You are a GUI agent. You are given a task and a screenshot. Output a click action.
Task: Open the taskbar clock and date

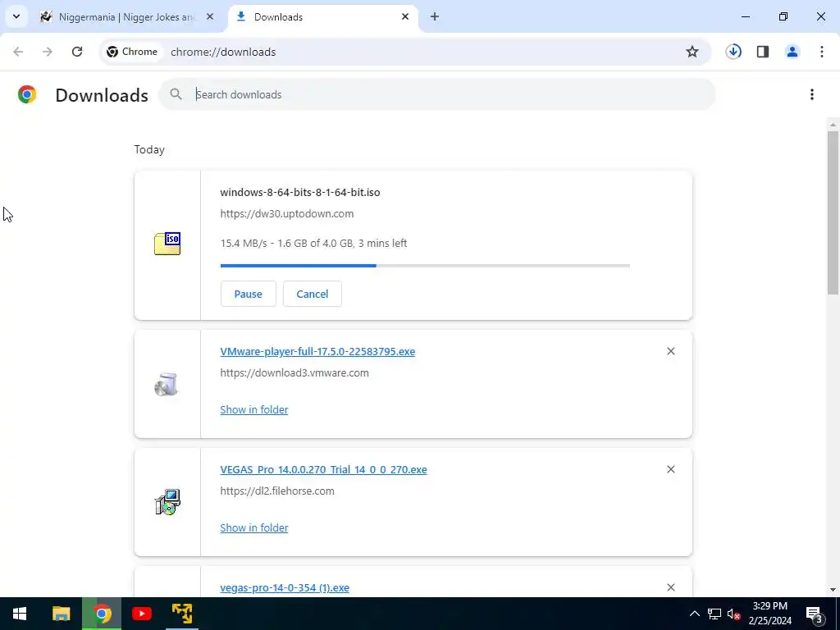tap(769, 614)
